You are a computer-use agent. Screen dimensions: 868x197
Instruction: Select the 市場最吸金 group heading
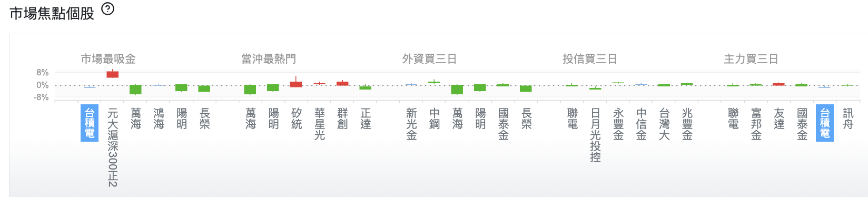point(108,59)
